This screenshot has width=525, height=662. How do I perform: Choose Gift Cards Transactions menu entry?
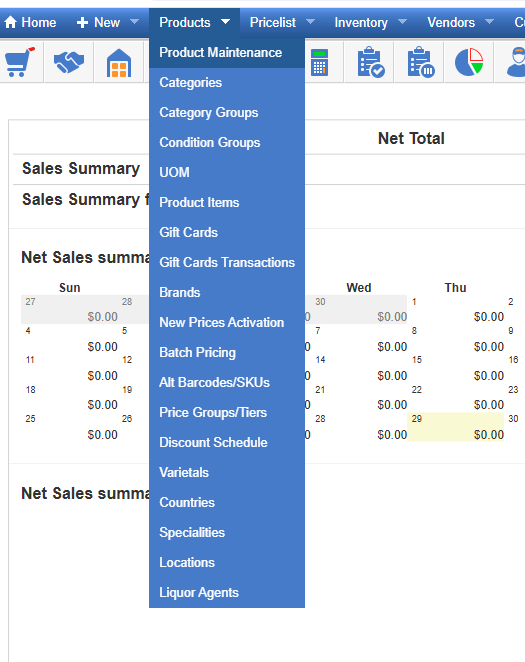(x=227, y=263)
